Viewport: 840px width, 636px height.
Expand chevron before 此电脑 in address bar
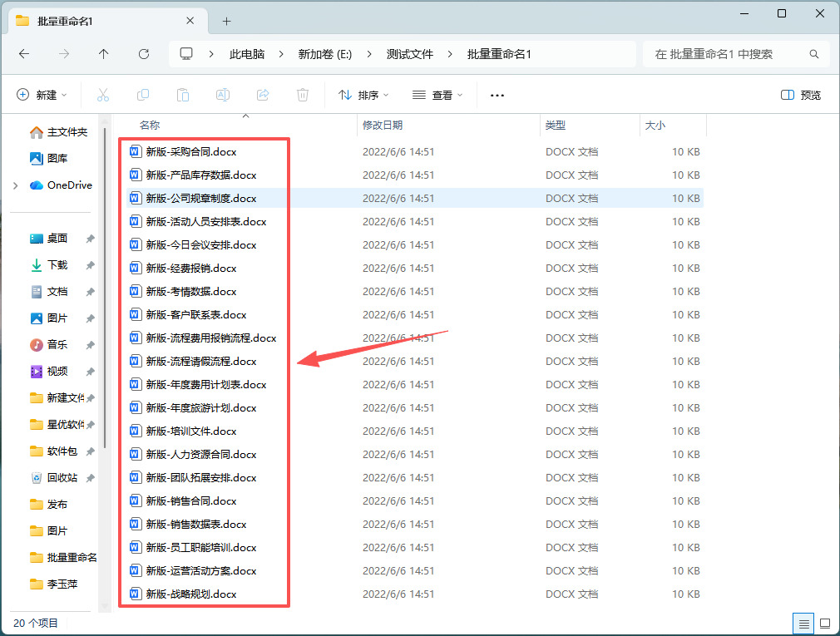click(211, 54)
